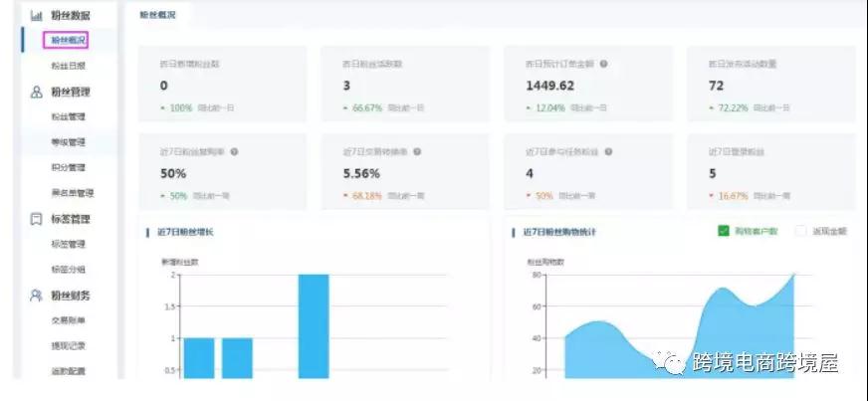
Task: Collapse the 标签管理 sidebar section
Action: pyautogui.click(x=70, y=219)
